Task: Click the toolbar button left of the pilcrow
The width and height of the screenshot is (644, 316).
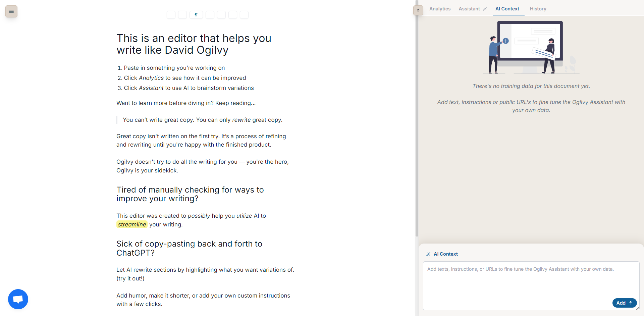Action: pyautogui.click(x=182, y=15)
